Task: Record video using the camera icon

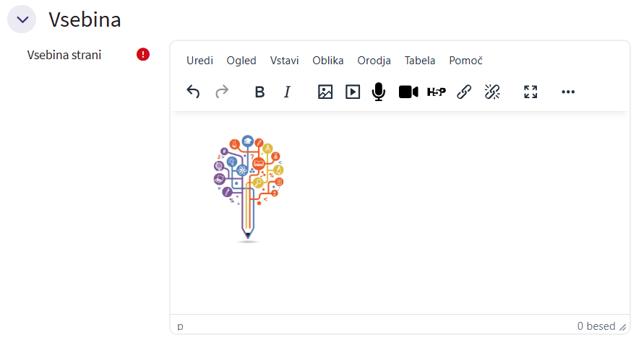Action: 408,92
